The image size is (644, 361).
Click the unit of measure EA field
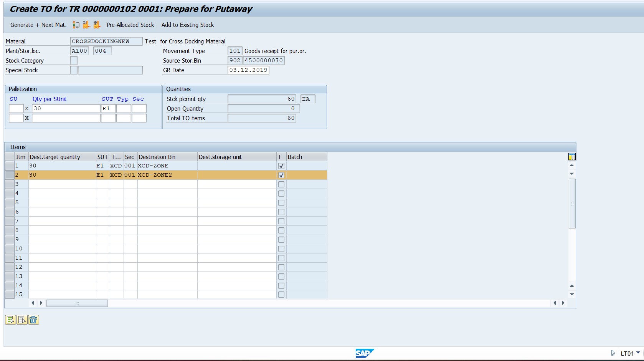click(308, 99)
